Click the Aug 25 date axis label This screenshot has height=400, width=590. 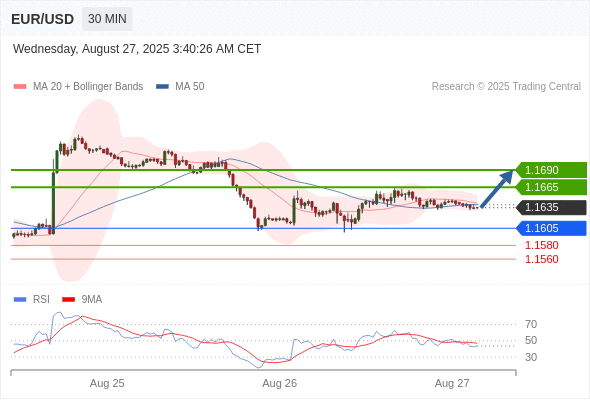tap(107, 383)
